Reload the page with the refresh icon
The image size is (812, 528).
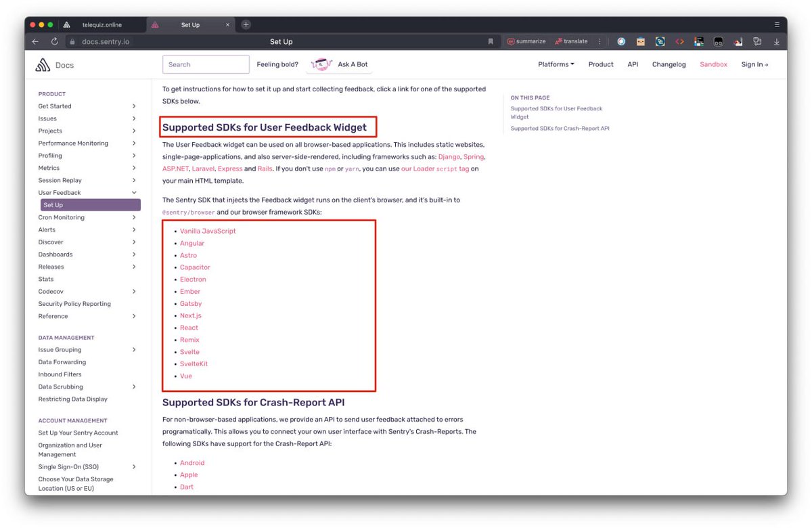pyautogui.click(x=54, y=41)
